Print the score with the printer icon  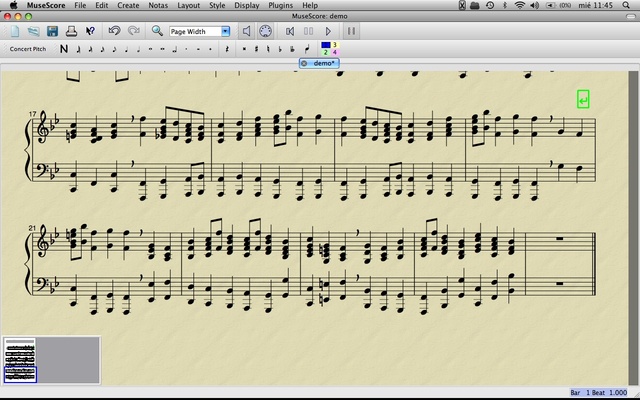tap(71, 31)
